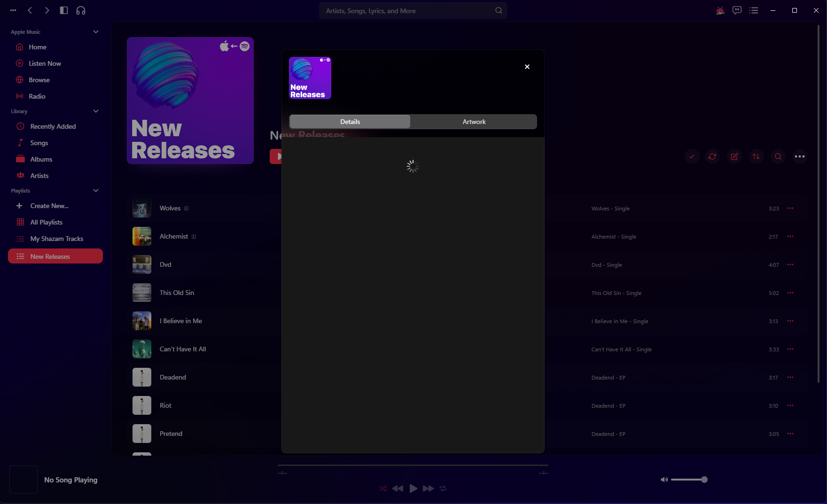Image resolution: width=827 pixels, height=504 pixels.
Task: Open the edit playlist icon
Action: point(734,156)
